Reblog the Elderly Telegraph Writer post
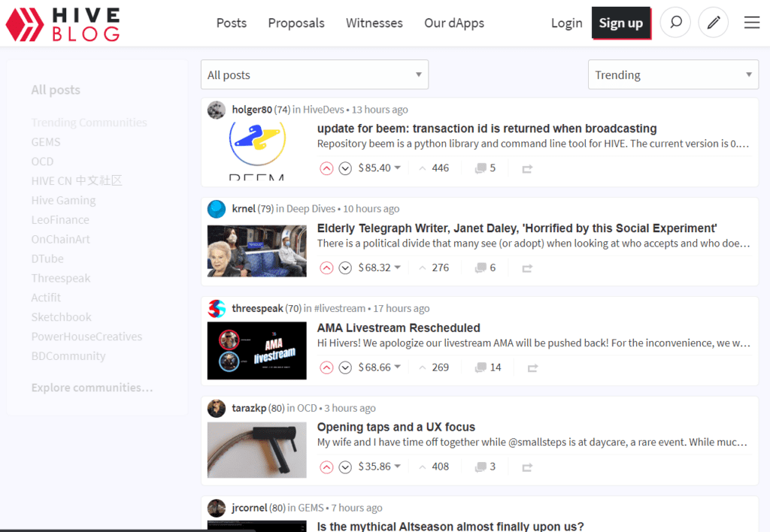Image resolution: width=770 pixels, height=532 pixels. (527, 268)
